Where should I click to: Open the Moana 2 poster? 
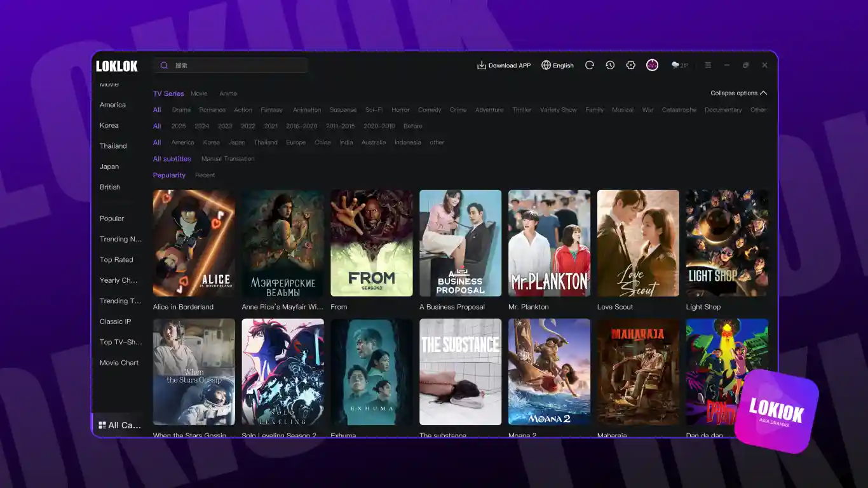(550, 372)
